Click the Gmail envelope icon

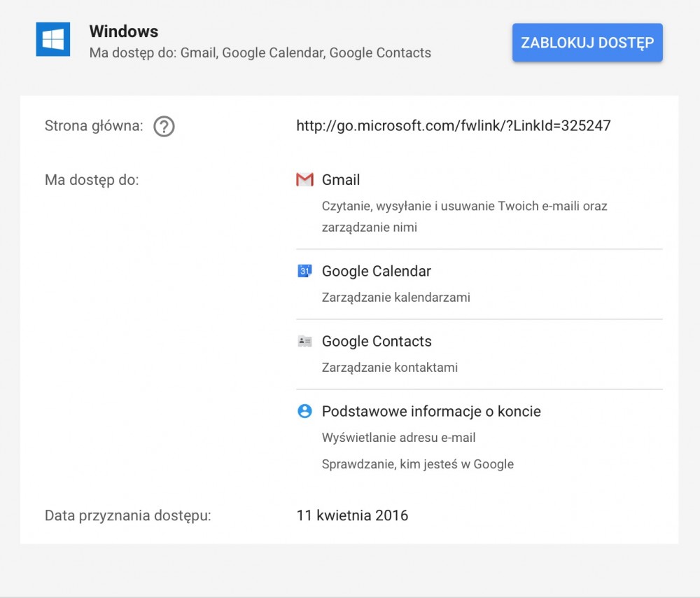[x=304, y=179]
